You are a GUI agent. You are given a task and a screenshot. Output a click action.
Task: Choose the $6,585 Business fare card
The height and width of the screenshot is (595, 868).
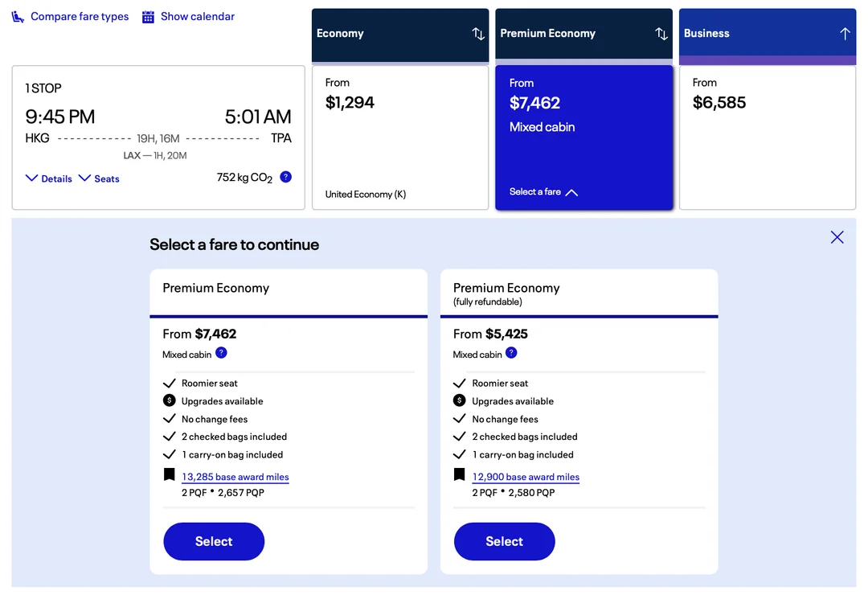(767, 137)
